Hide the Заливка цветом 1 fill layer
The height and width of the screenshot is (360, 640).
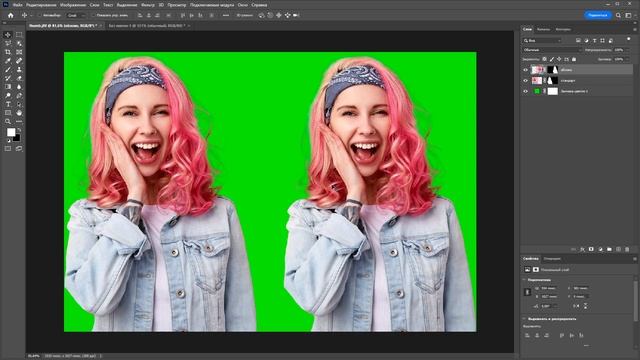pyautogui.click(x=526, y=91)
